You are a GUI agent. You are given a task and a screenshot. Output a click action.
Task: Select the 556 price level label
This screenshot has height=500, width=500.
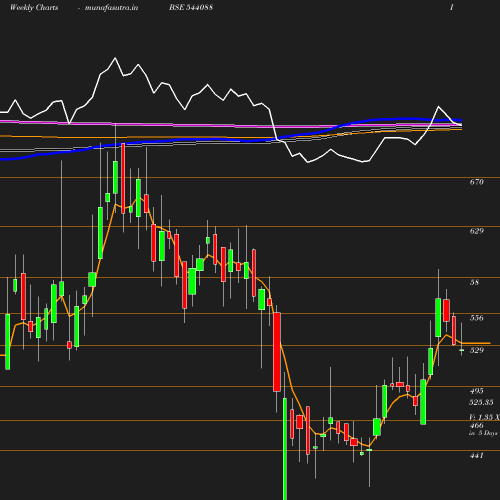click(476, 318)
